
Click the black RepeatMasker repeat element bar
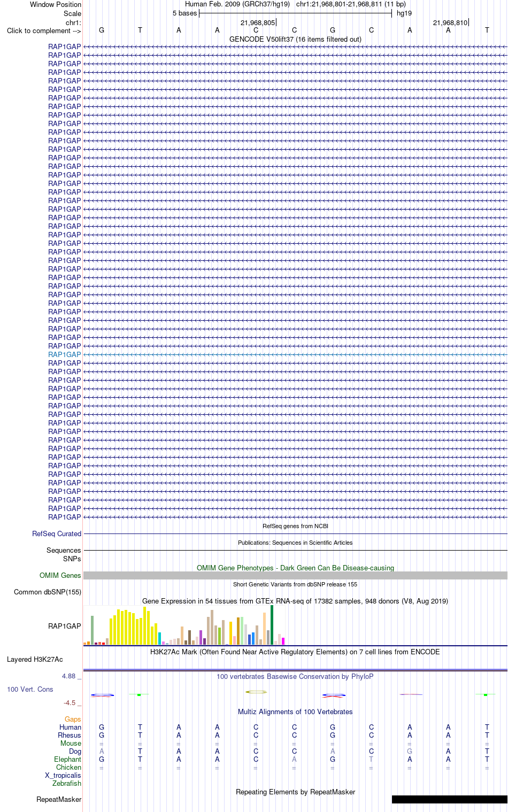450,799
